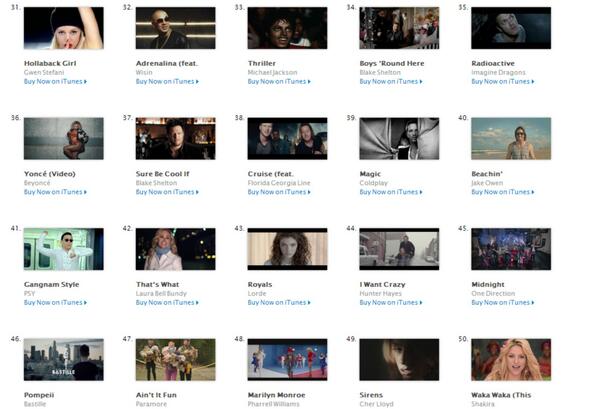The width and height of the screenshot is (600, 409).
Task: Click the Gangnam Style song title
Action: click(52, 285)
